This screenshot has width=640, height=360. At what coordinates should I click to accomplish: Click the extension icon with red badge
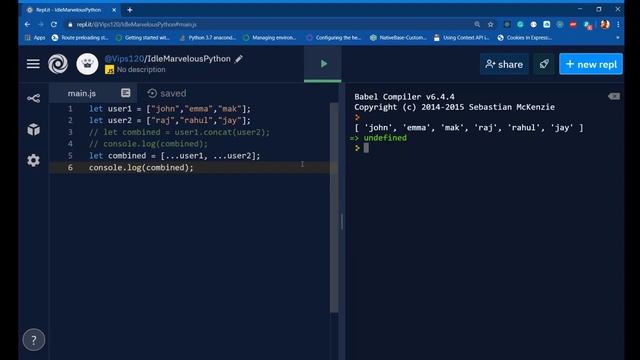[588, 25]
